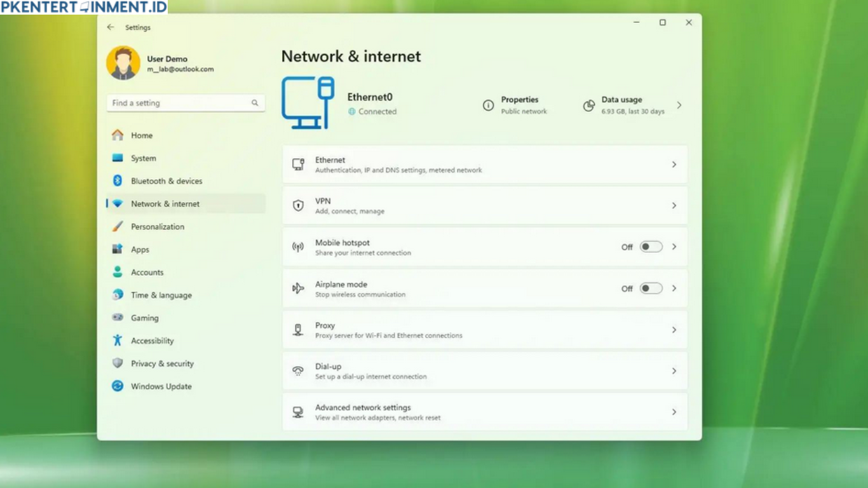868x488 pixels.
Task: Click the Properties info icon
Action: click(488, 105)
